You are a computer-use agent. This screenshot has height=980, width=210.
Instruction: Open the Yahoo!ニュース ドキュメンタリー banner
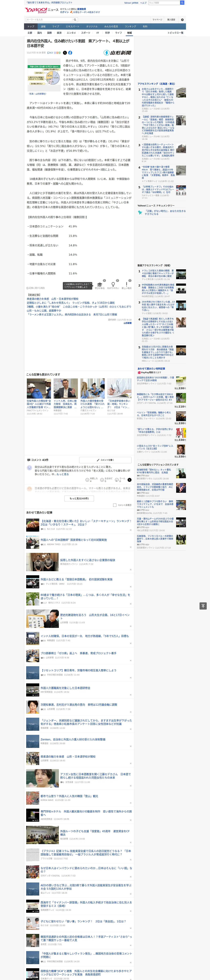(x=162, y=212)
